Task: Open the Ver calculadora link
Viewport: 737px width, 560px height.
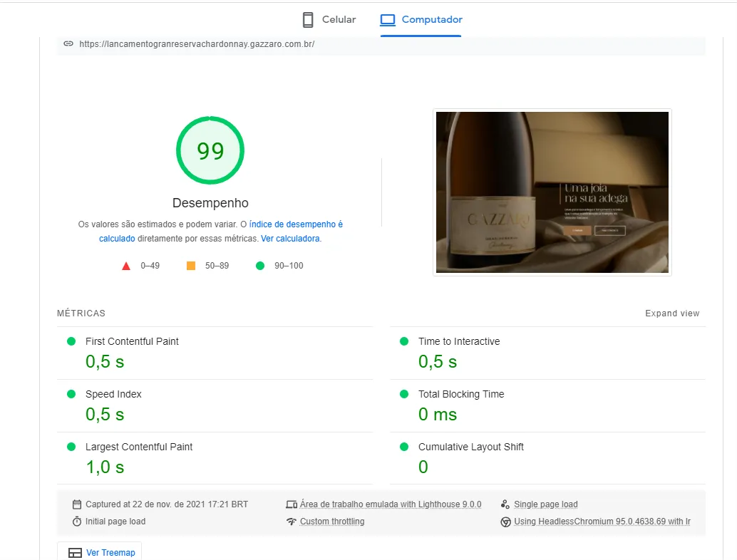Action: click(x=291, y=239)
